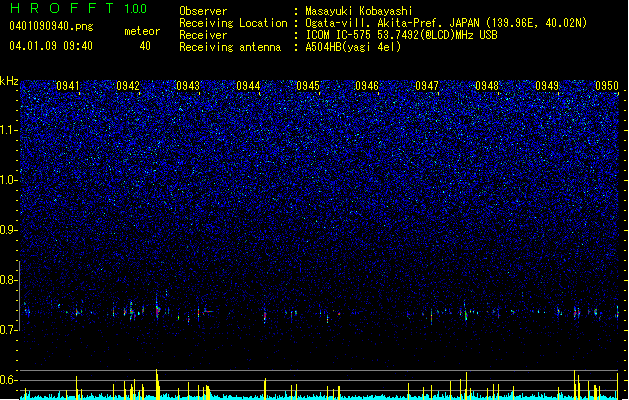Click the 0946 time marker
629x400 pixels.
pyautogui.click(x=367, y=86)
